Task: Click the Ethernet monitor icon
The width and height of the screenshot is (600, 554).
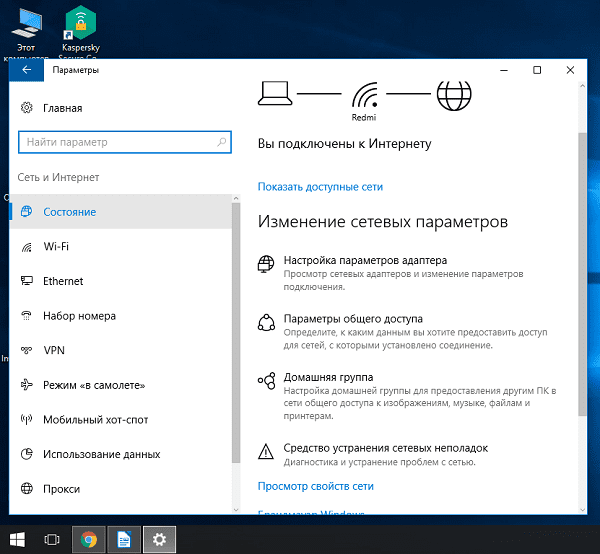Action: (x=25, y=281)
